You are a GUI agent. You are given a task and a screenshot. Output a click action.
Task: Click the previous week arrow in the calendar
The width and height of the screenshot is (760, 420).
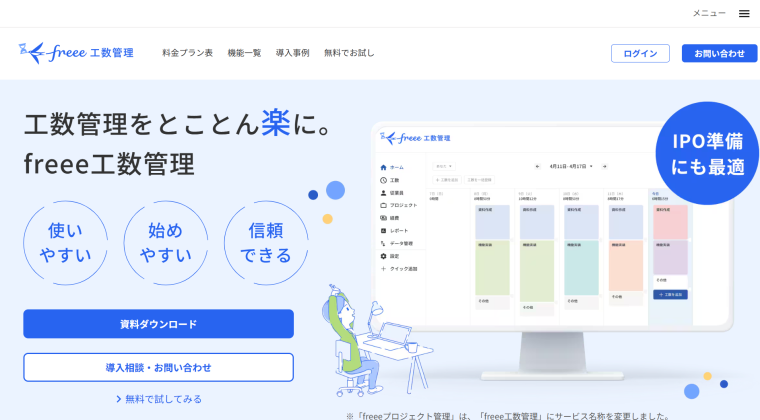point(536,166)
